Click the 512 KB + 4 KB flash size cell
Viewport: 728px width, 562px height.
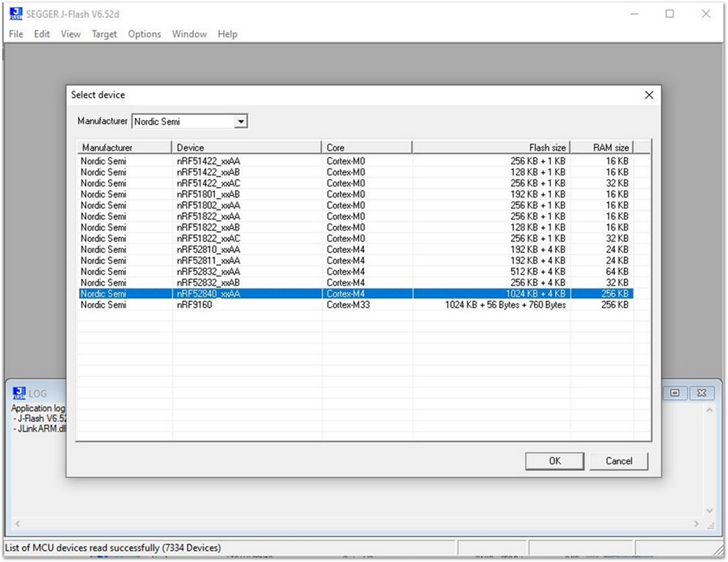pyautogui.click(x=538, y=272)
